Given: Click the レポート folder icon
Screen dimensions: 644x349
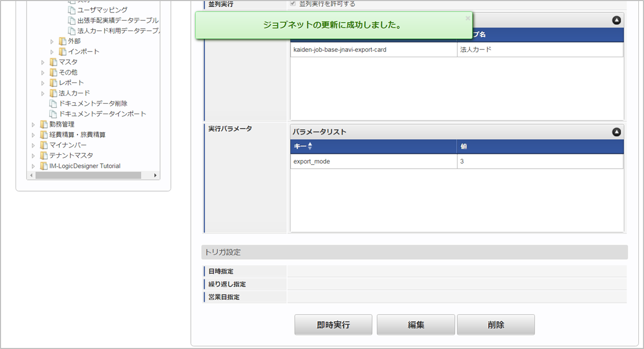Looking at the screenshot, I should [x=53, y=83].
